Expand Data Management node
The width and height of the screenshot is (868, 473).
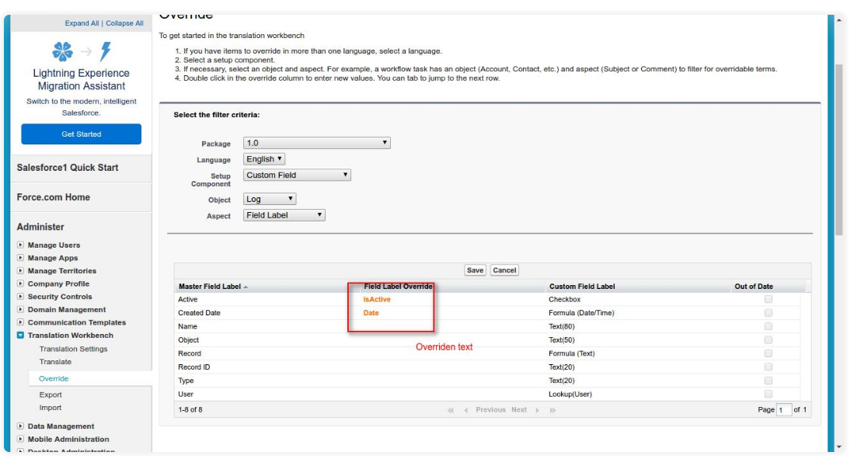pos(20,426)
